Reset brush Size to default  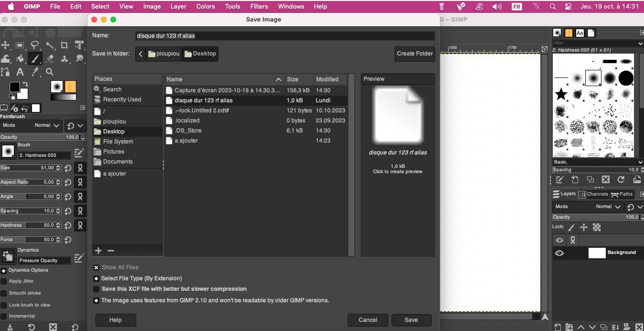coord(68,168)
